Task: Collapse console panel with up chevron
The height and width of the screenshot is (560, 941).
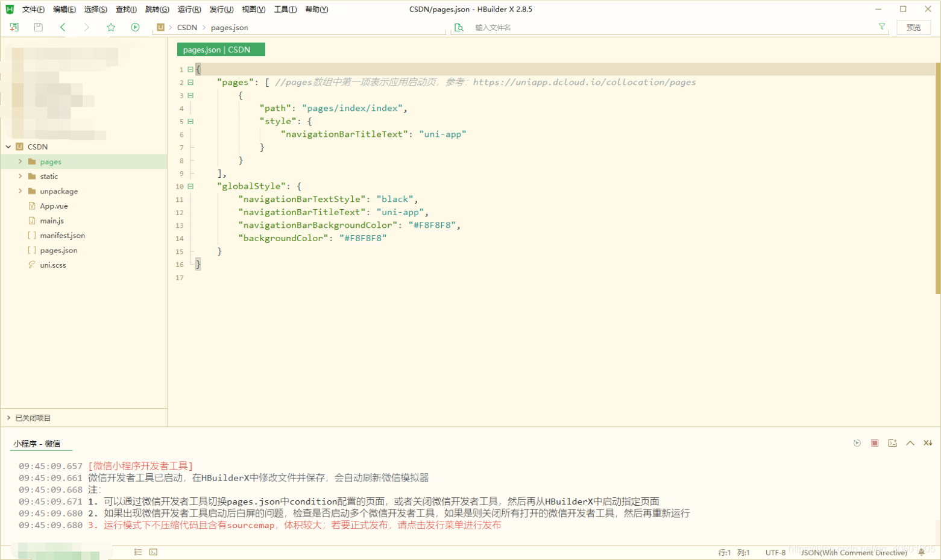Action: 910,443
